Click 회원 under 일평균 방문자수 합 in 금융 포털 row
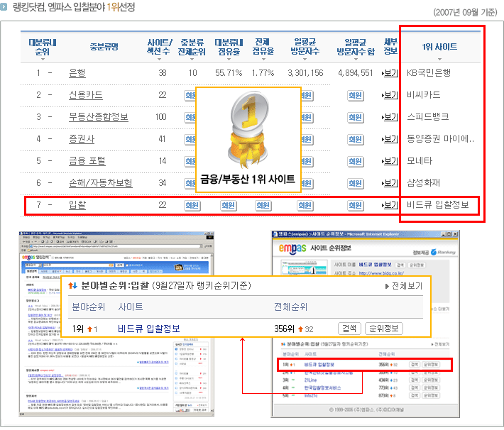The height and width of the screenshot is (430, 504). [x=356, y=161]
